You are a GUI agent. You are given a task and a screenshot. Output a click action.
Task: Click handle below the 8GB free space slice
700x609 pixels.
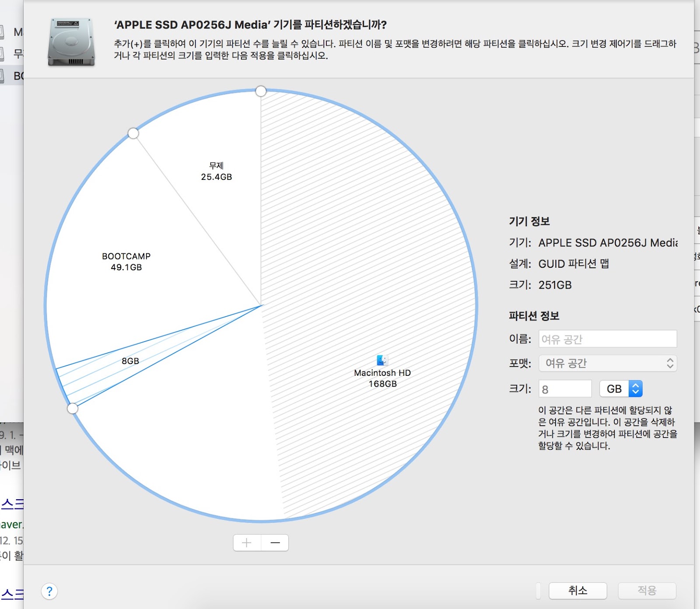point(73,409)
